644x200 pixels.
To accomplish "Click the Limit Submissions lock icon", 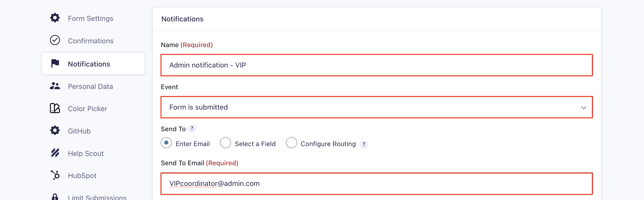I will 55,197.
